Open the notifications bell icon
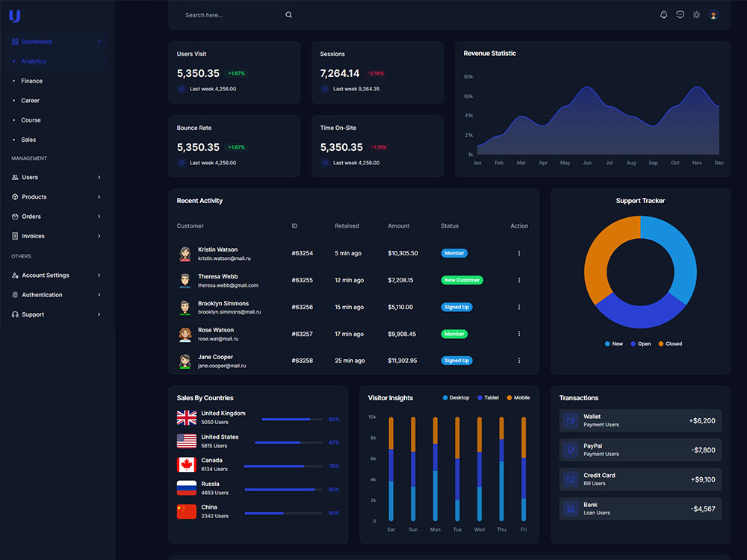The height and width of the screenshot is (560, 747). coord(663,14)
